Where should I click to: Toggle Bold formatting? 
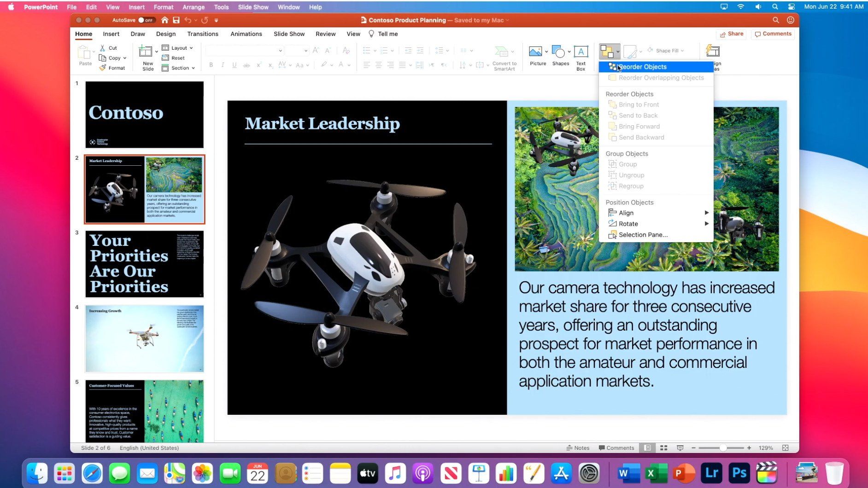(x=211, y=65)
